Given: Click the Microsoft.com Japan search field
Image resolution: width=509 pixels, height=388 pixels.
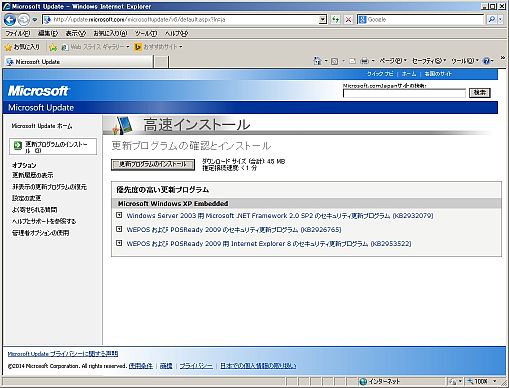Looking at the screenshot, I should 404,93.
